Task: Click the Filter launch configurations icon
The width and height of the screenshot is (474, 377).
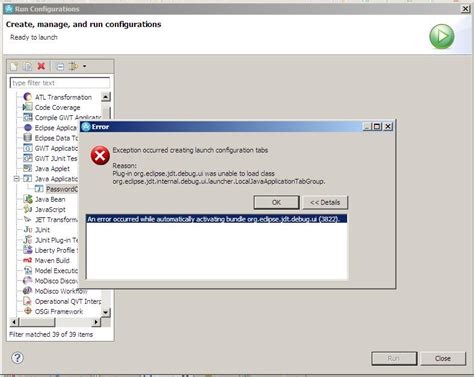Action: click(73, 66)
